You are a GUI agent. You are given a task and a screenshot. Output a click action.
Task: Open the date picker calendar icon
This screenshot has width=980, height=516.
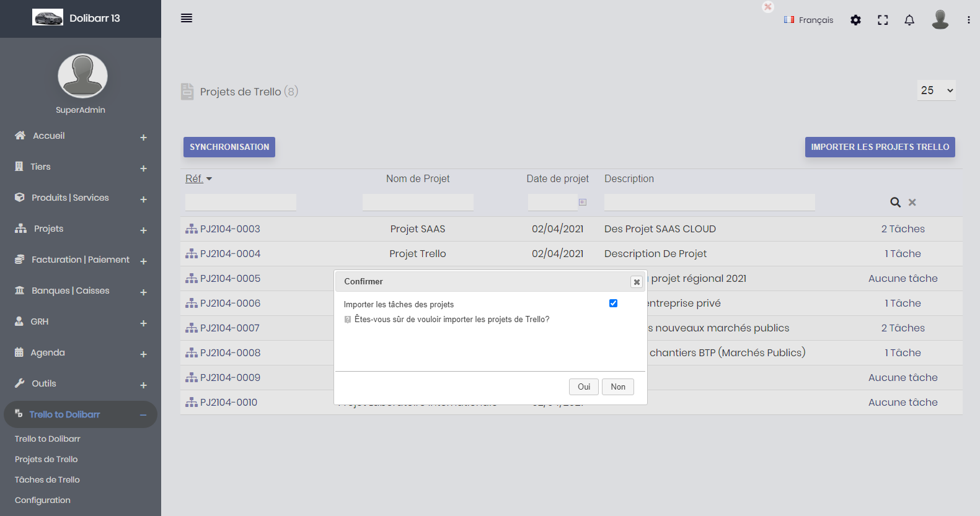pyautogui.click(x=583, y=202)
